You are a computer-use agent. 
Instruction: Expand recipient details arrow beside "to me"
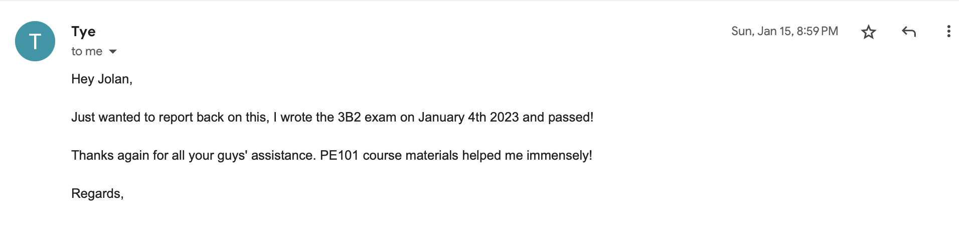(113, 52)
